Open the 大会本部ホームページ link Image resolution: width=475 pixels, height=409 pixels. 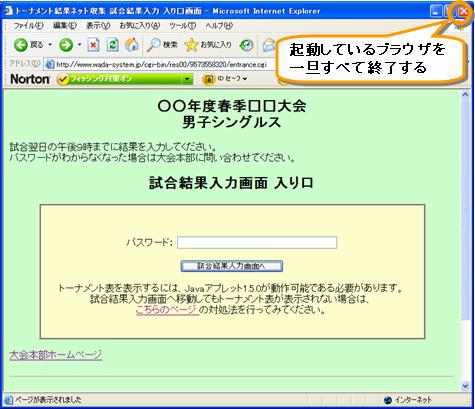click(x=56, y=355)
